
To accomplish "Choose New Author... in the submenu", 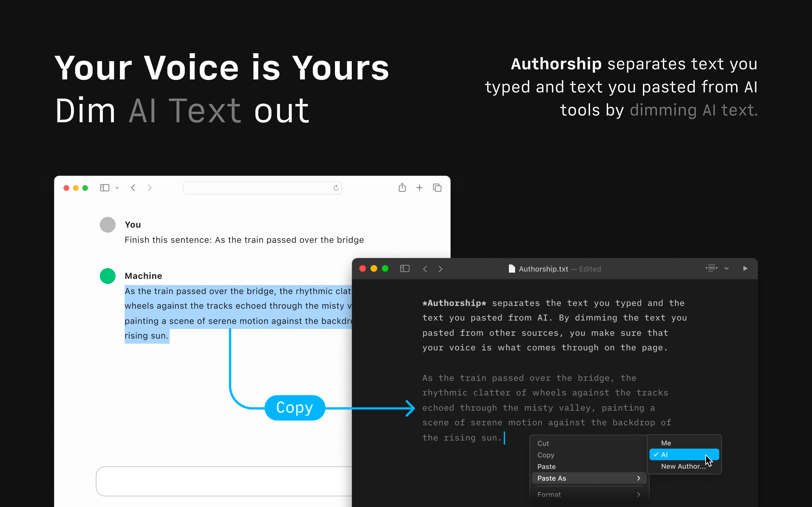I will [683, 466].
